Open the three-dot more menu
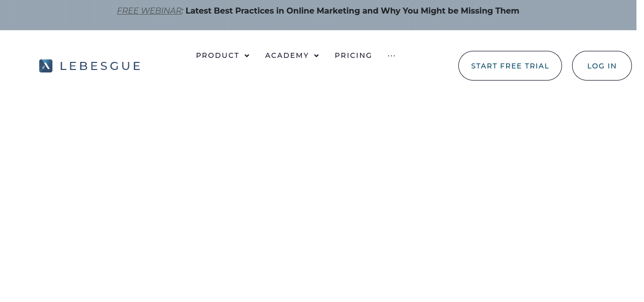 pyautogui.click(x=391, y=56)
